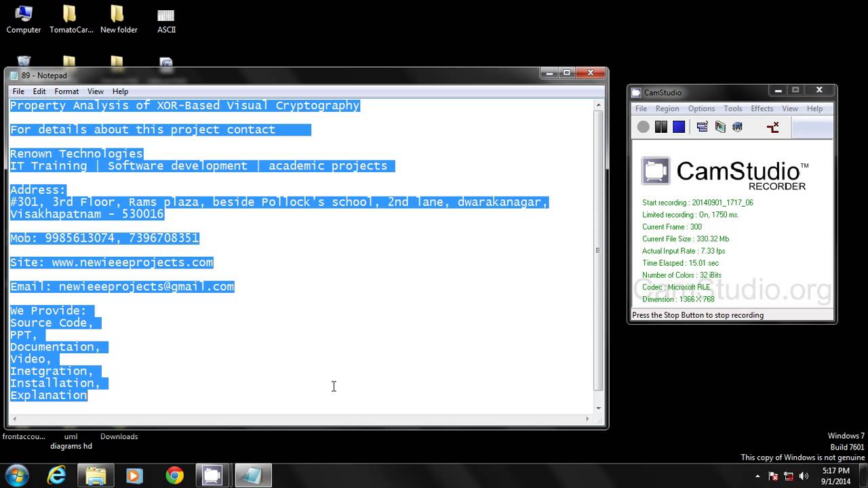Screen dimensions: 868x488
Task: Click the red autopan icon in CamStudio
Action: coord(772,127)
